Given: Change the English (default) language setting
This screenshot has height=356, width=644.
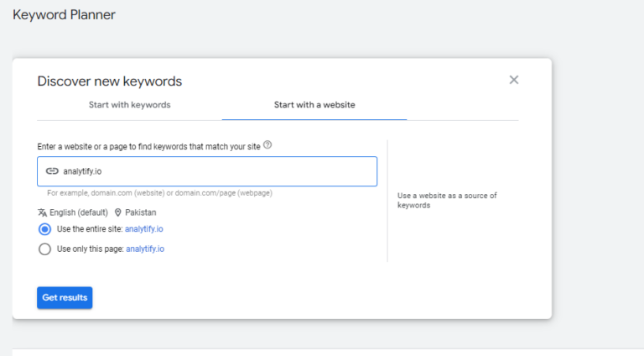Looking at the screenshot, I should (79, 212).
